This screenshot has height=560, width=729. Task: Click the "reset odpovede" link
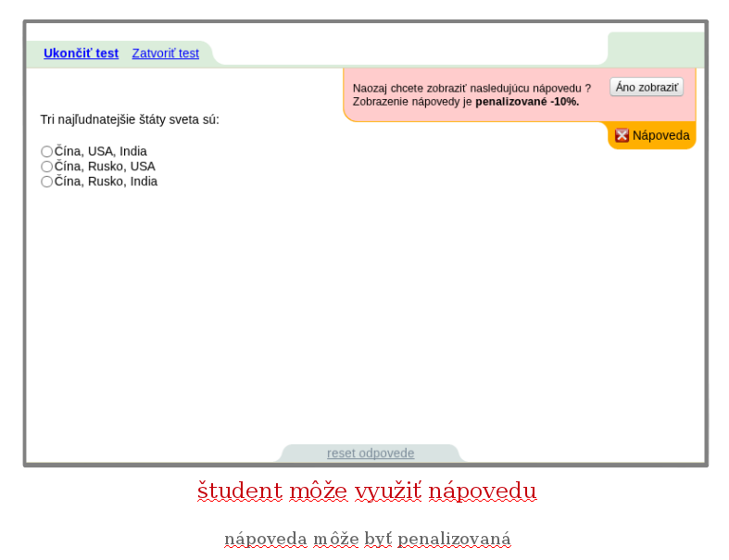(371, 454)
